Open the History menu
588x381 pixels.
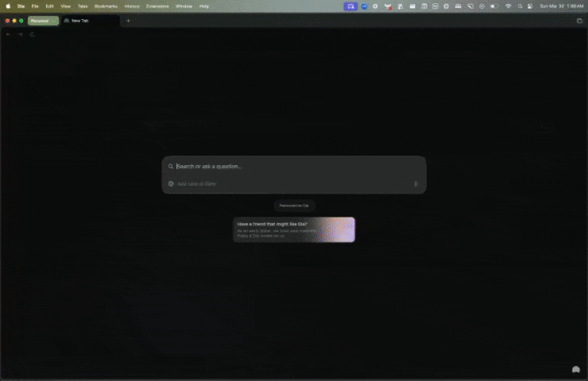pos(132,6)
